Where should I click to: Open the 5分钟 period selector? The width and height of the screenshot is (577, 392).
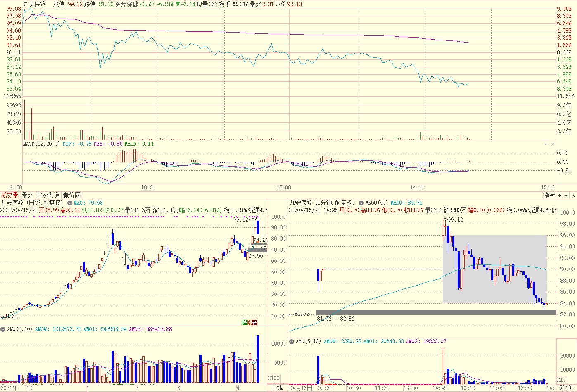click(x=566, y=388)
